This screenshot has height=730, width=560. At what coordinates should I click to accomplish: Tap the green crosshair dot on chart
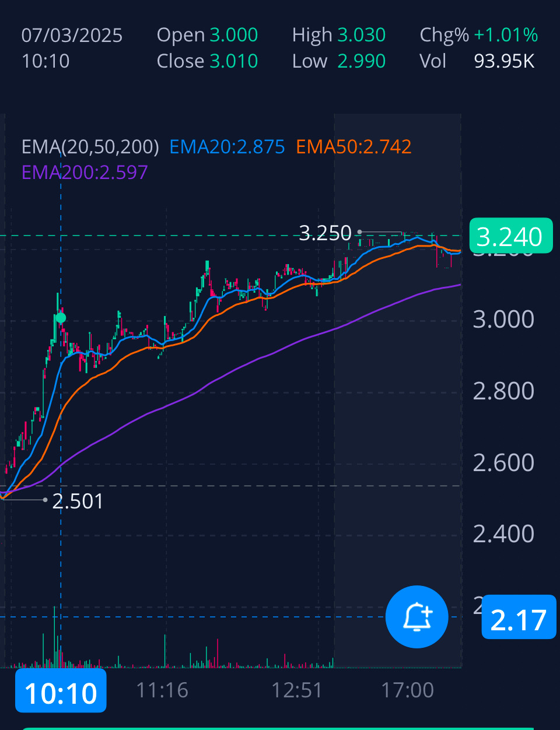61,318
